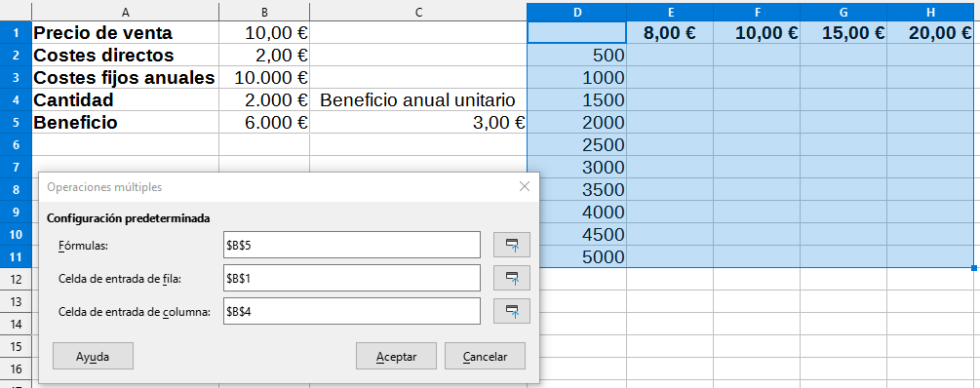980x388 pixels.
Task: Click cell showing 2.000 €
Action: pos(264,100)
